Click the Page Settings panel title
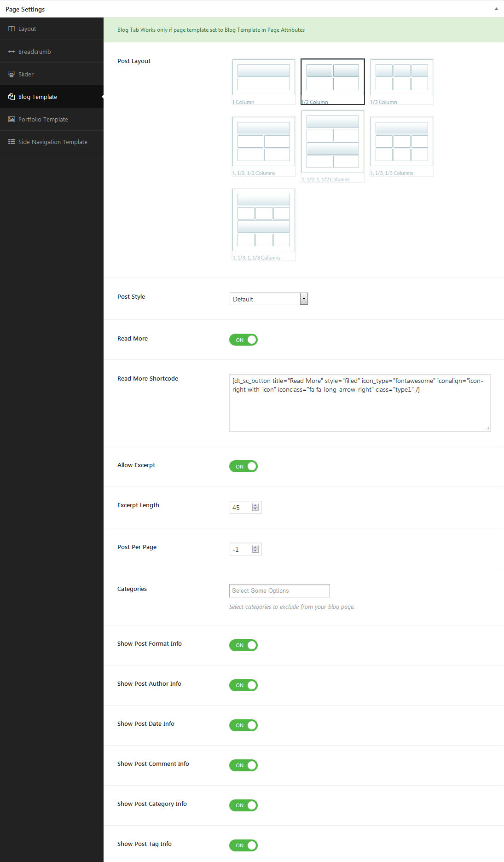 (25, 9)
